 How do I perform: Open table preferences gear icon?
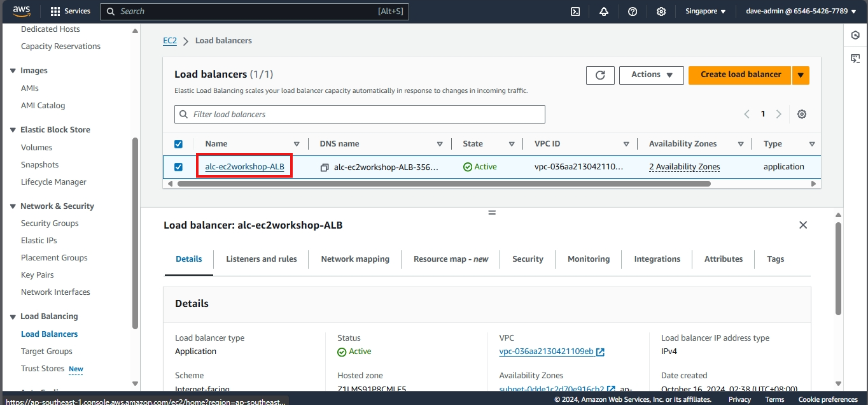(802, 114)
